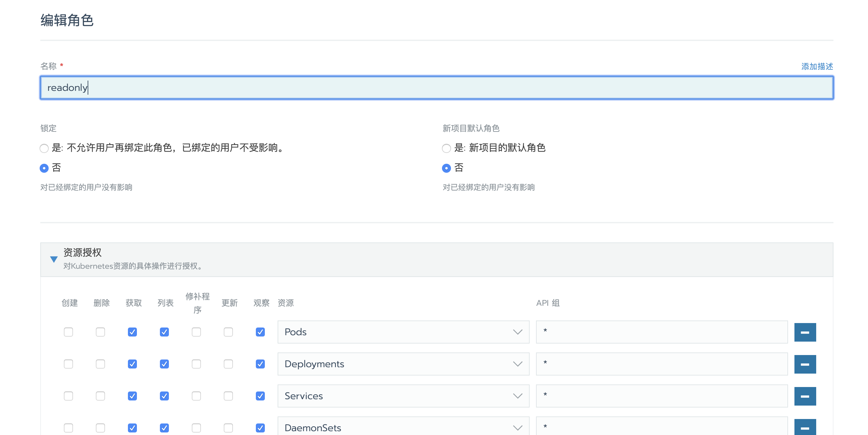Uncheck 获取 checkbox for DaemonSets
This screenshot has height=435, width=868.
pyautogui.click(x=132, y=428)
